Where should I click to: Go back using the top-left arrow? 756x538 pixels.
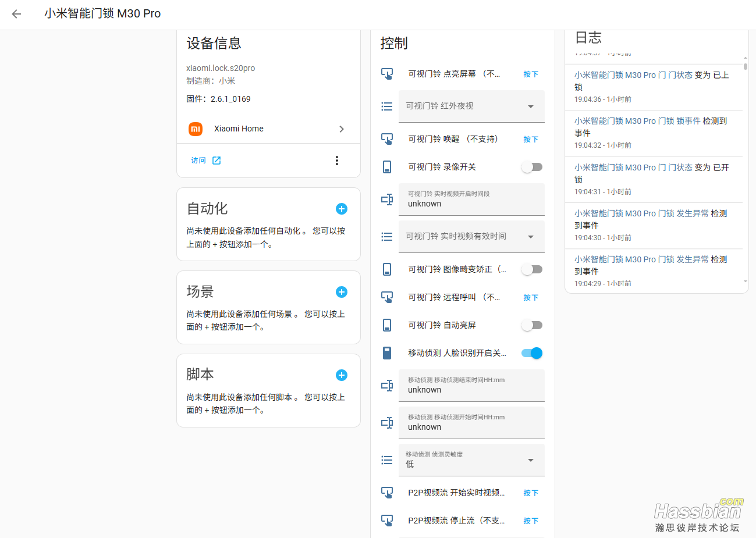(16, 14)
